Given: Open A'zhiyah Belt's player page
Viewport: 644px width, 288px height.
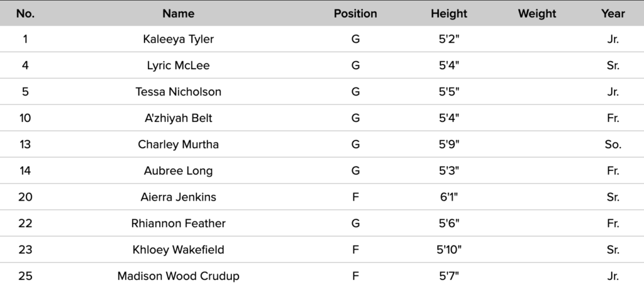Looking at the screenshot, I should tap(179, 118).
